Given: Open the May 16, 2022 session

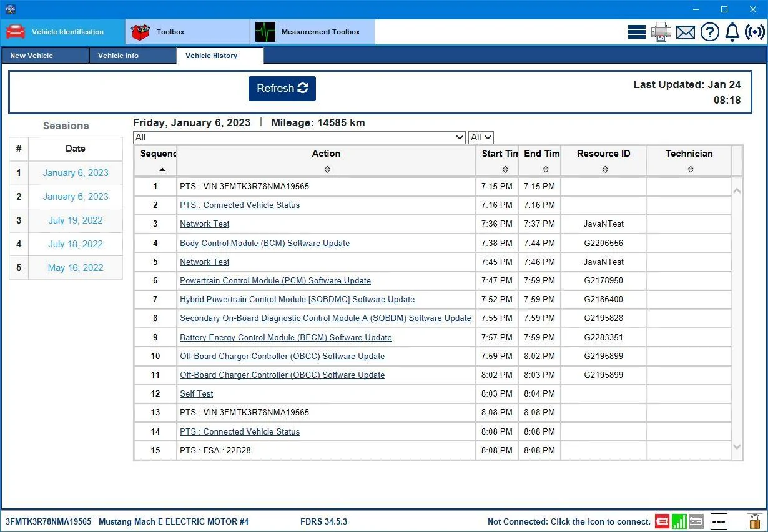Looking at the screenshot, I should pyautogui.click(x=76, y=268).
